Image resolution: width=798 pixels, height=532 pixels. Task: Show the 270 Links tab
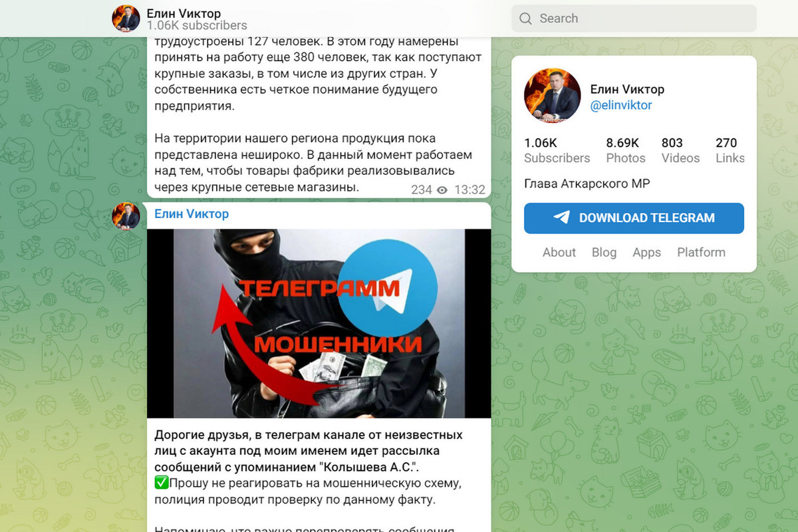click(x=730, y=150)
